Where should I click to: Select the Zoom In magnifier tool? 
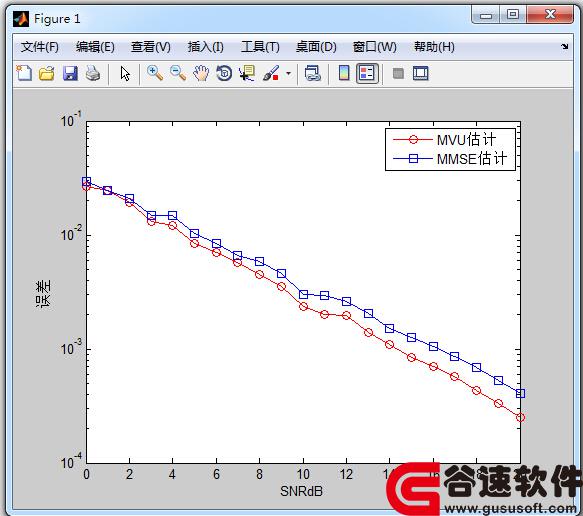[x=155, y=73]
